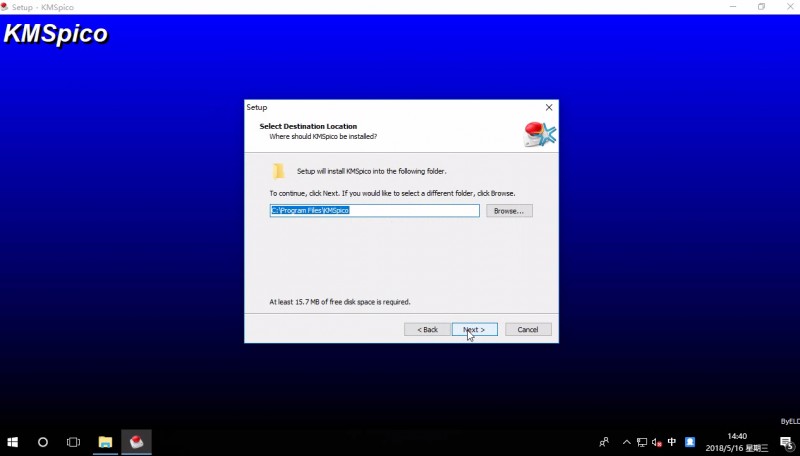
Task: Open the clock showing 14:40
Action: (x=737, y=442)
